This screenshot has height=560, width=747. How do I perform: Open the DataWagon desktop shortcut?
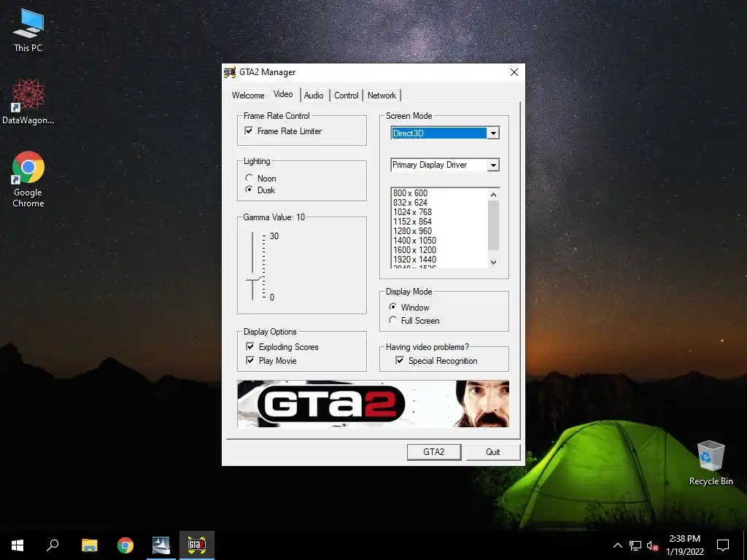[x=28, y=102]
